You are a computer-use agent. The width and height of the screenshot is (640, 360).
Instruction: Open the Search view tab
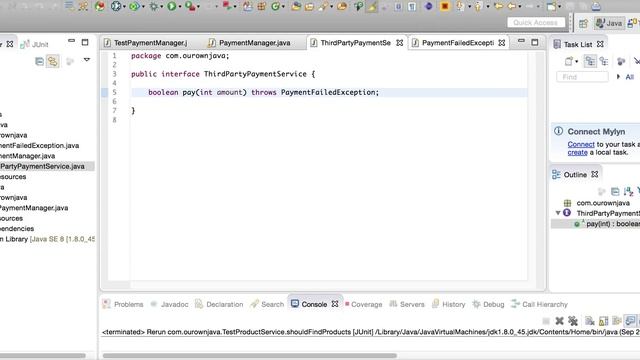(x=267, y=304)
